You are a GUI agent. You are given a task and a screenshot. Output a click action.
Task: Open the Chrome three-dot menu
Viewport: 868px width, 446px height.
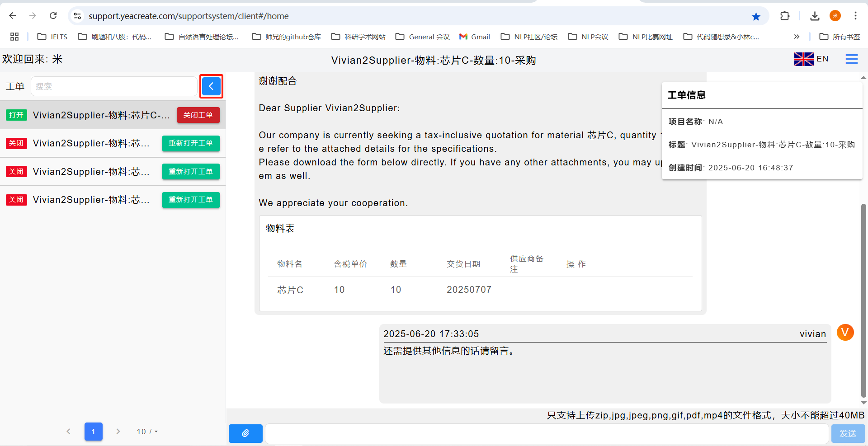[855, 16]
